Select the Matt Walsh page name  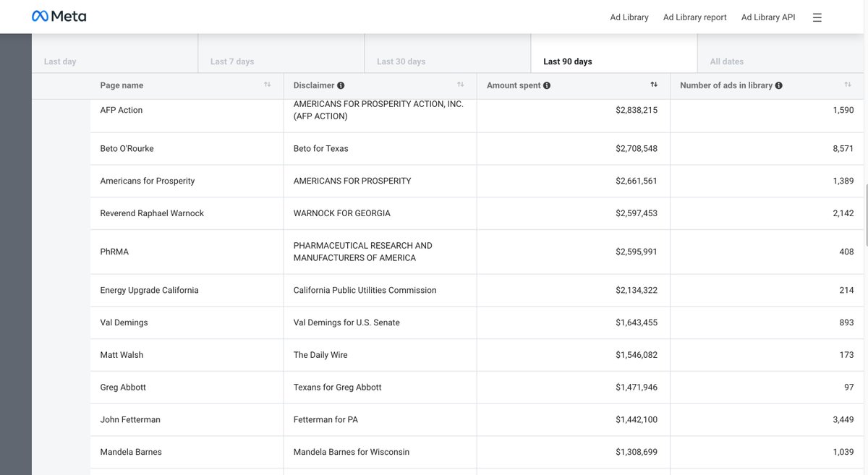pos(122,355)
